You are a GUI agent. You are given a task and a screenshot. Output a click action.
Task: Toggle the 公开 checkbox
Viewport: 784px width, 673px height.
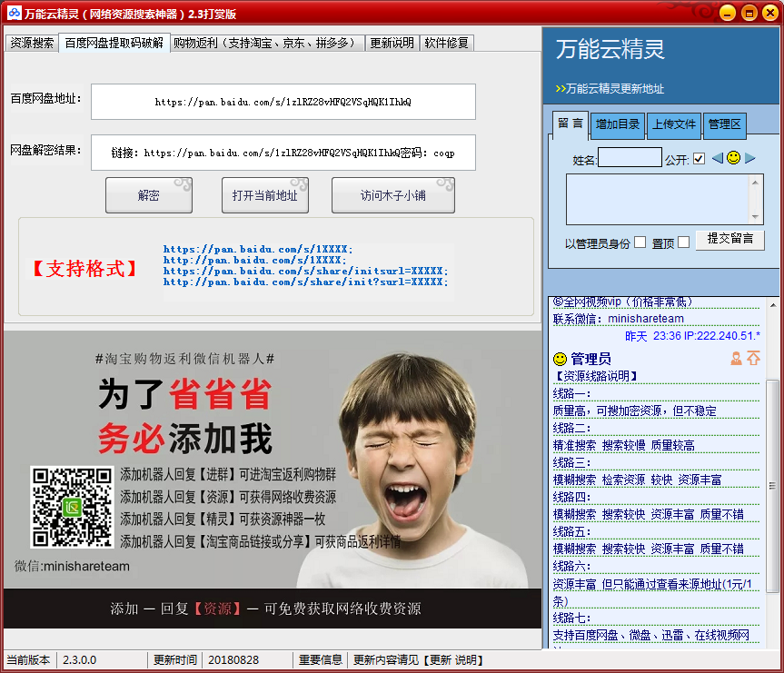point(699,159)
